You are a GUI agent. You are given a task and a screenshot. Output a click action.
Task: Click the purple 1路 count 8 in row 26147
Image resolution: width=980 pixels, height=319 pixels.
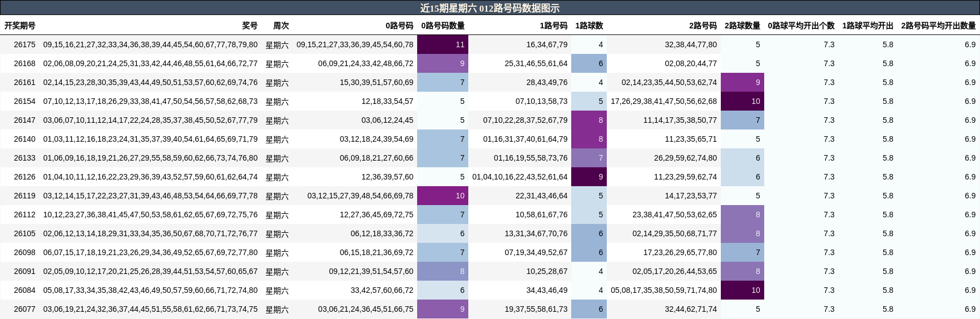click(589, 120)
